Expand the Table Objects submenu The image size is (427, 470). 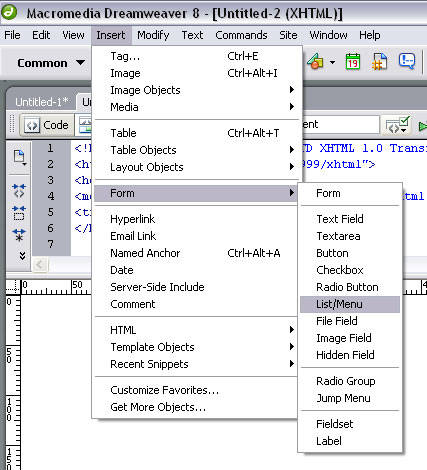[x=197, y=150]
